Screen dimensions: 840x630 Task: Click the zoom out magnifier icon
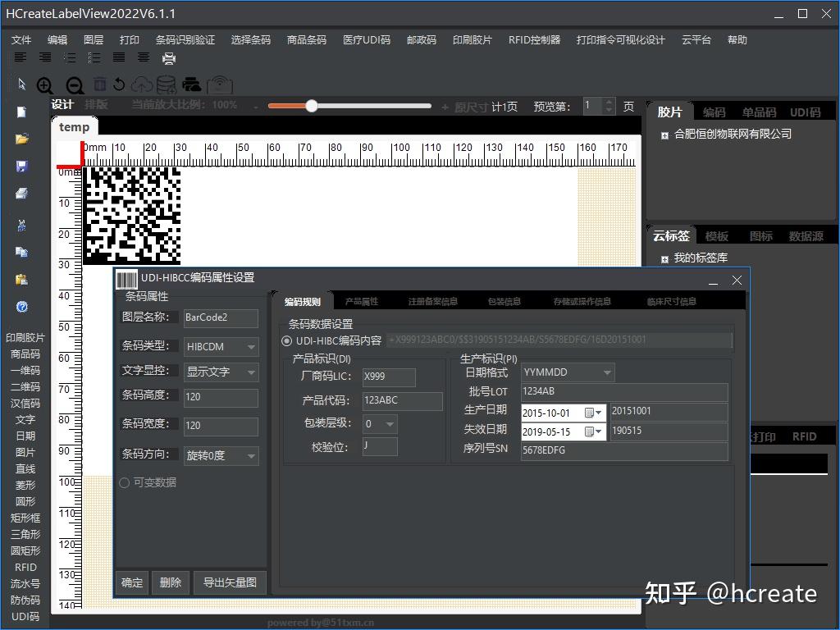click(75, 85)
